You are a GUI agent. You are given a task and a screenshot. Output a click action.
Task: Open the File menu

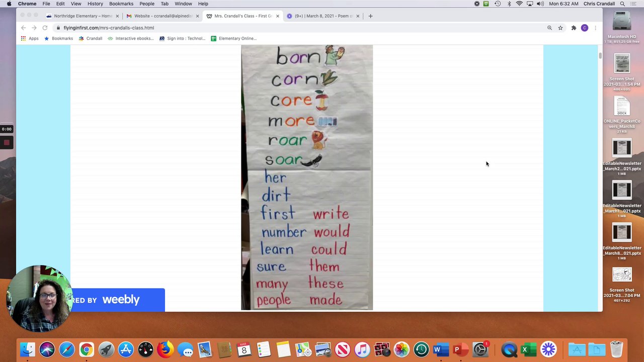coord(46,4)
